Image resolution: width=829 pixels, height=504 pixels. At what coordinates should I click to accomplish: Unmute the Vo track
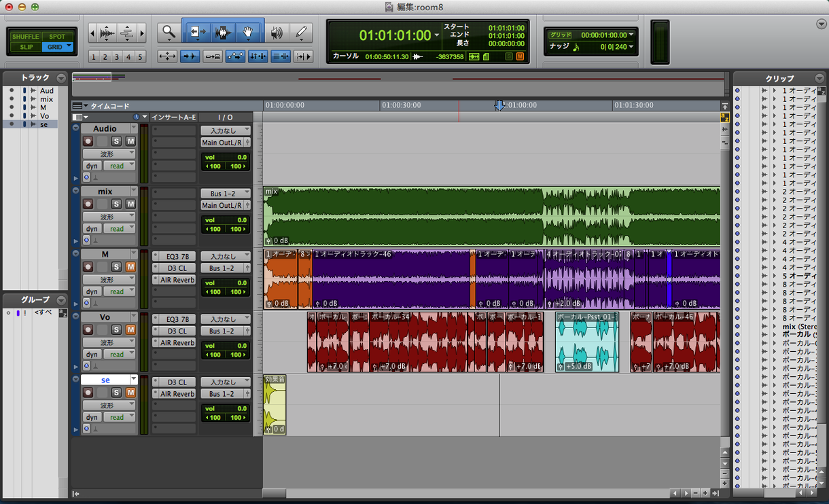pos(130,329)
